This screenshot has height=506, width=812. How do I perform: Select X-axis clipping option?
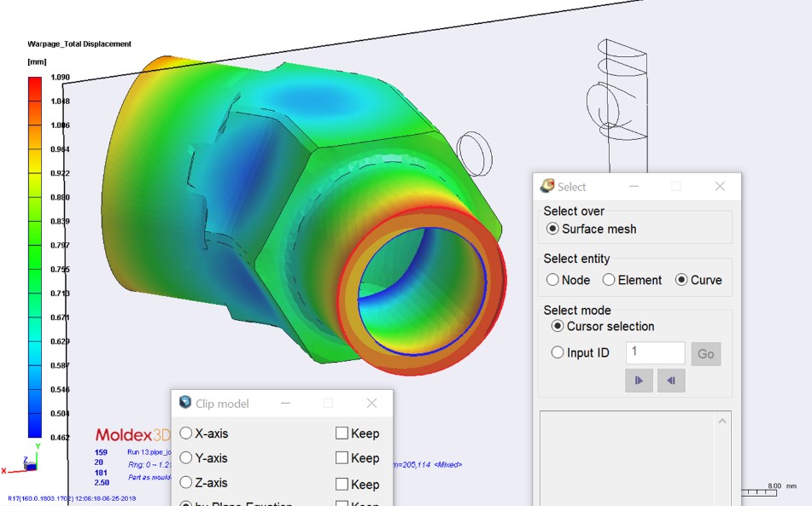point(186,433)
